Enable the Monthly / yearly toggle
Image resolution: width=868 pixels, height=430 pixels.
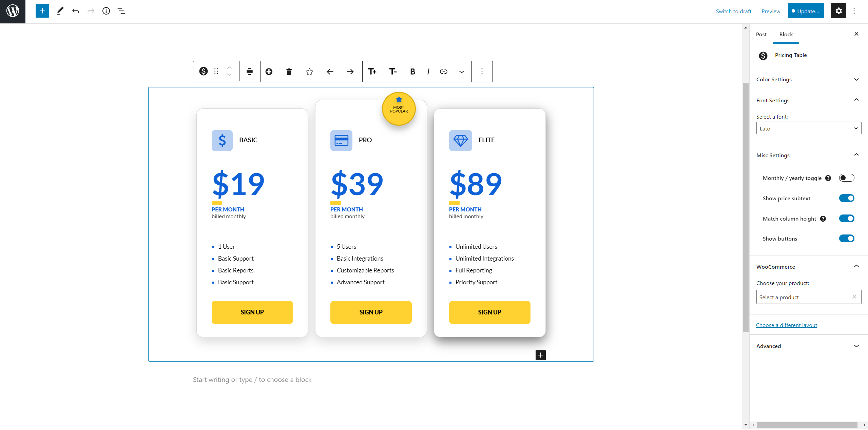pos(846,178)
